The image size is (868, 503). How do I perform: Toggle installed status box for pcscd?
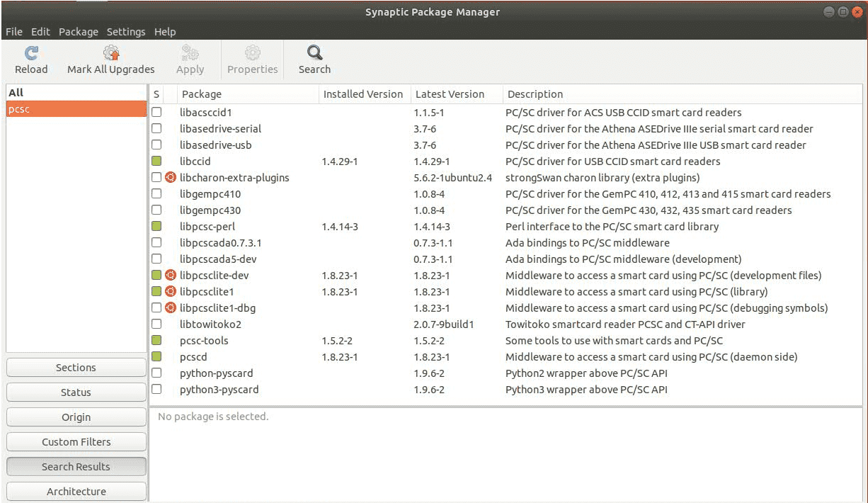(x=156, y=357)
